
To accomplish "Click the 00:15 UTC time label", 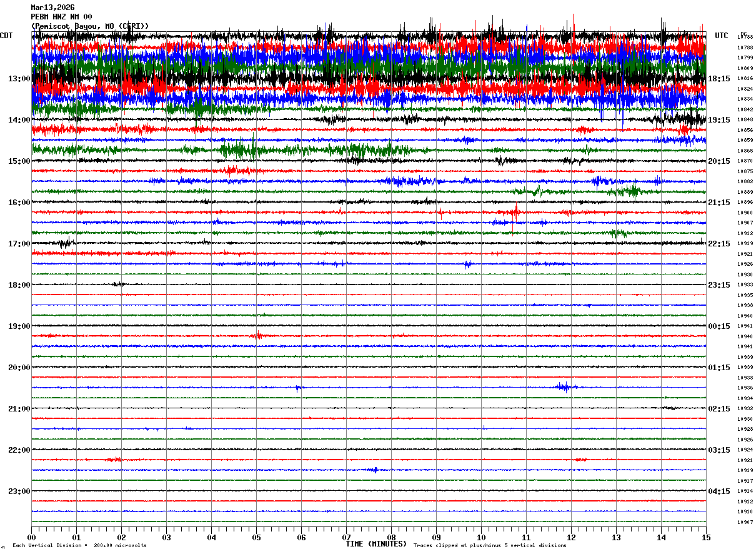I will click(x=719, y=326).
